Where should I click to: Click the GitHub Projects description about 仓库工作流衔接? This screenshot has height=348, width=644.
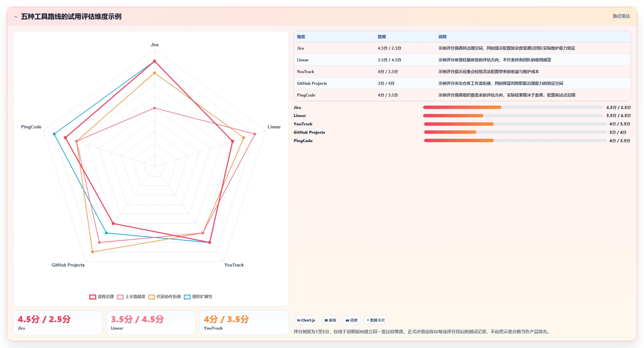501,83
